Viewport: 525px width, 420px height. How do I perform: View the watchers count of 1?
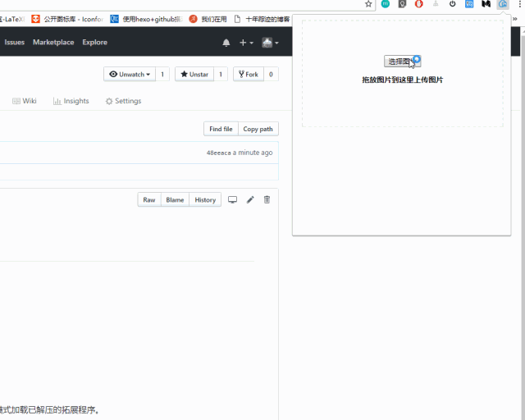pos(162,75)
